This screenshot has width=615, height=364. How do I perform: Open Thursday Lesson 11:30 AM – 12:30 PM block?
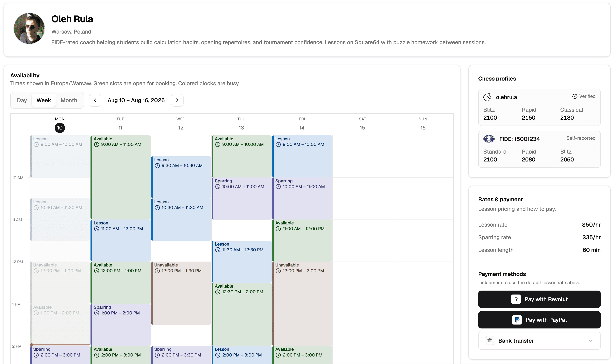pyautogui.click(x=242, y=262)
